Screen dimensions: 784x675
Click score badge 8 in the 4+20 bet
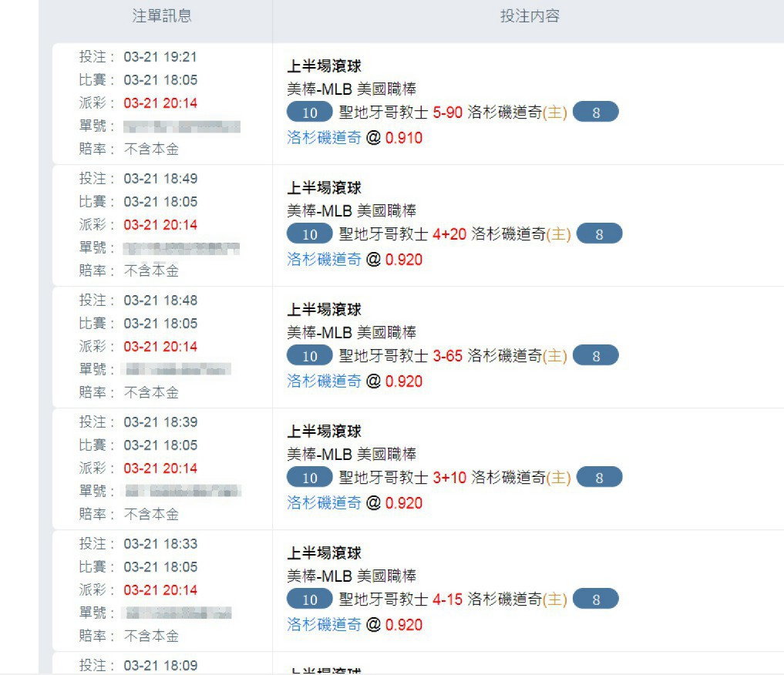tap(600, 233)
